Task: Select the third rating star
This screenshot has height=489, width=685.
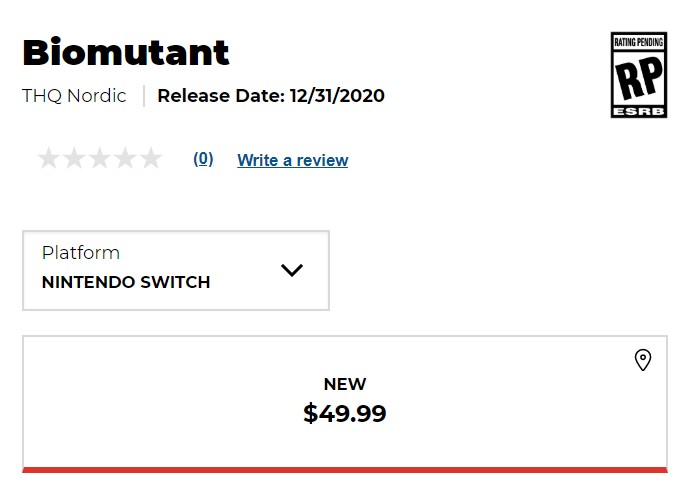Action: pos(100,158)
